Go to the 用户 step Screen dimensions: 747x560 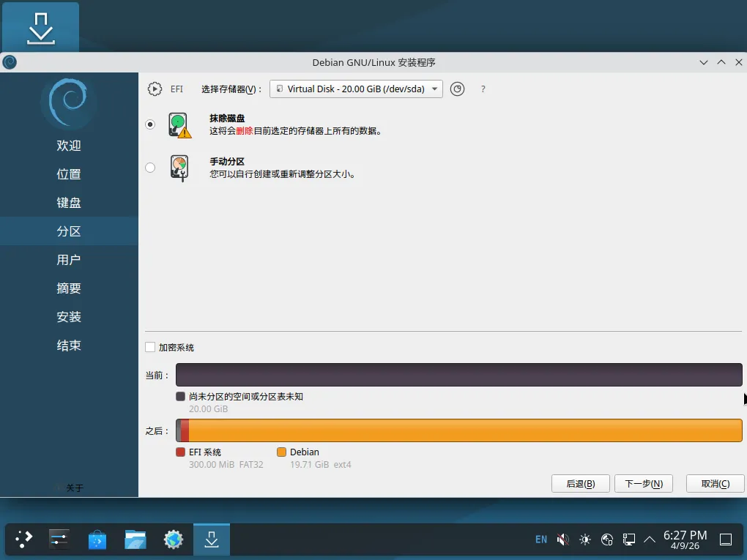(x=69, y=260)
